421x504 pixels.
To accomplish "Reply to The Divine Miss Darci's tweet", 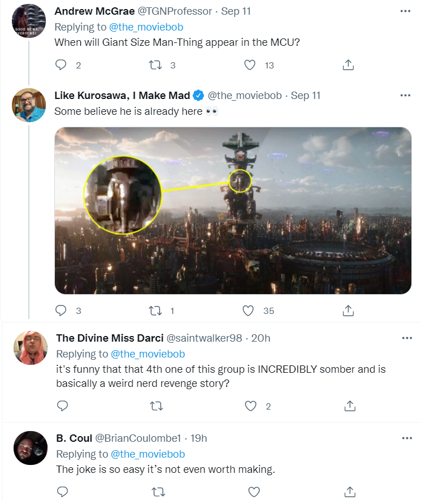I will click(x=62, y=406).
